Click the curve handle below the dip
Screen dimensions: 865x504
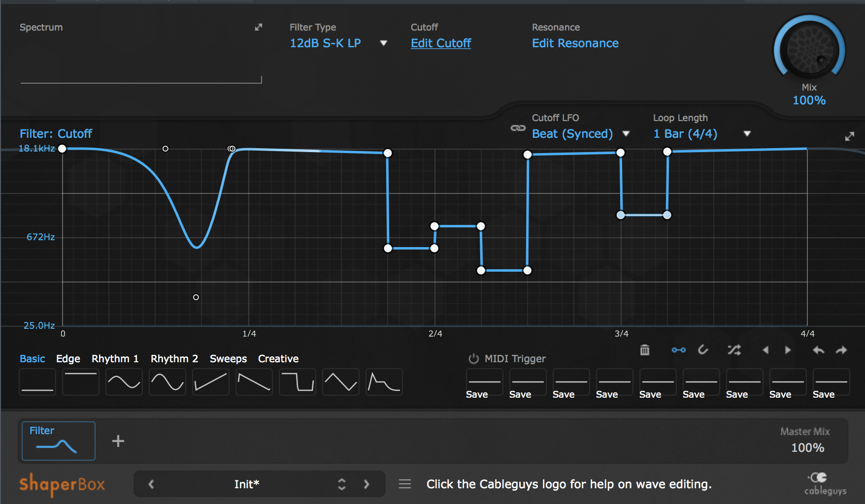tap(196, 297)
